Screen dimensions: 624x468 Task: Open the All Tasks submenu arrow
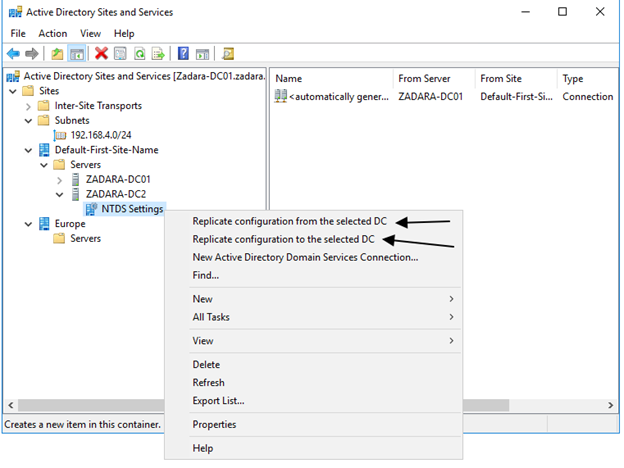click(x=451, y=317)
